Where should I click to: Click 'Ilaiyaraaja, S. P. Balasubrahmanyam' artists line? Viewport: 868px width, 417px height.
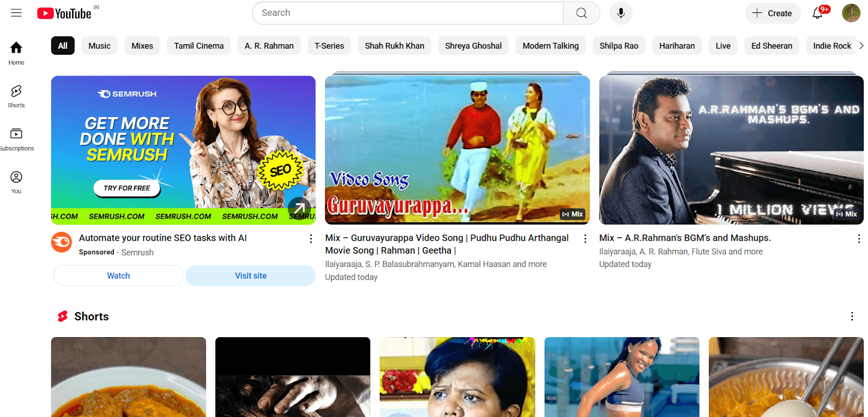point(436,264)
